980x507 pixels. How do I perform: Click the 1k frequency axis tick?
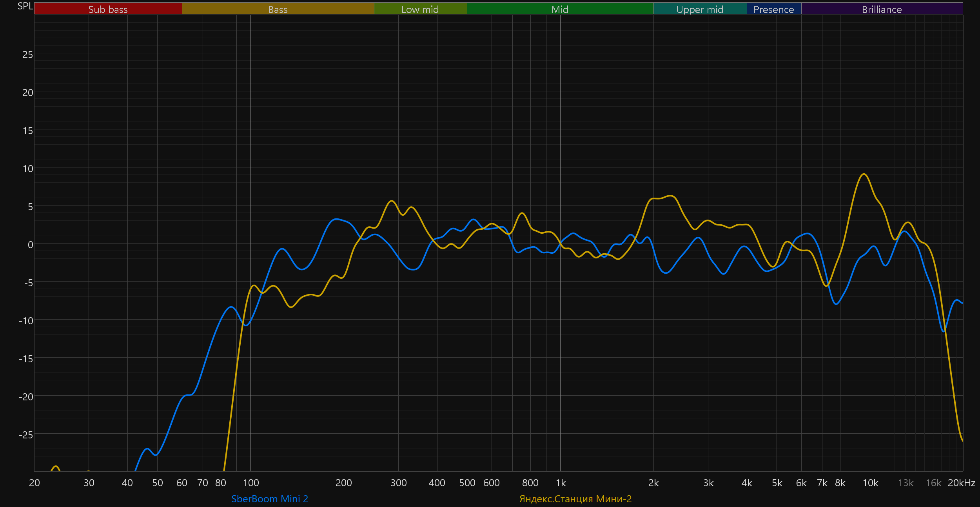pos(561,483)
